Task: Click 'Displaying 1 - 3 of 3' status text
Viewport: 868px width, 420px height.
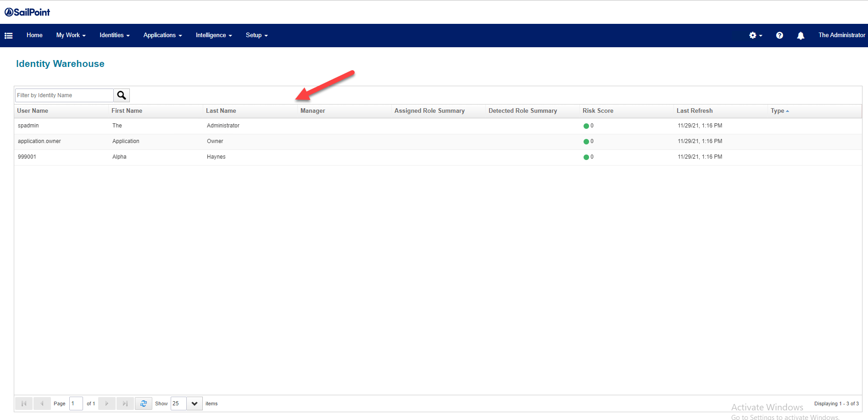Action: tap(836, 403)
